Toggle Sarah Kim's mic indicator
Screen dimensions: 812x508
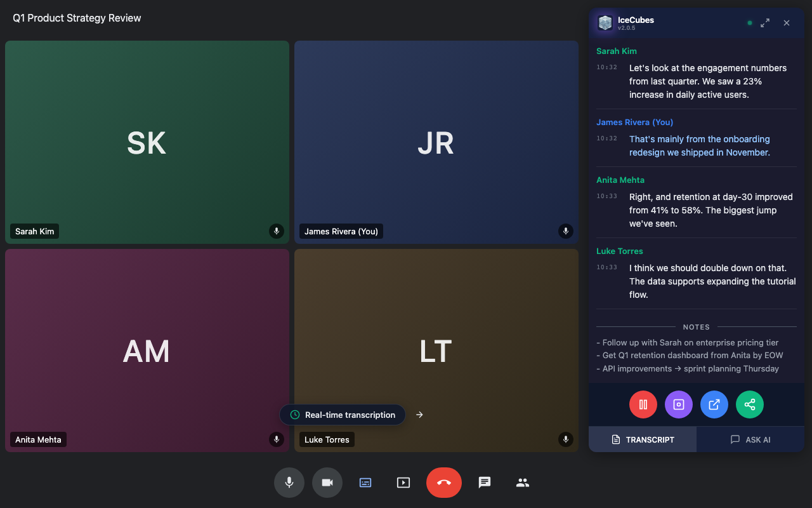(x=277, y=231)
